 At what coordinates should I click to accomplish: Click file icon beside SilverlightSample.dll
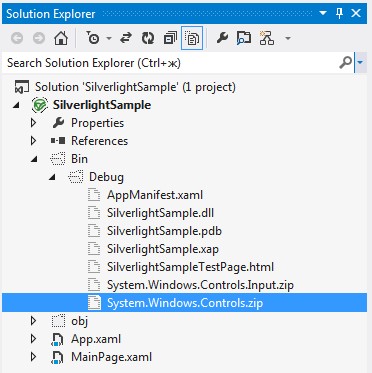pos(94,213)
